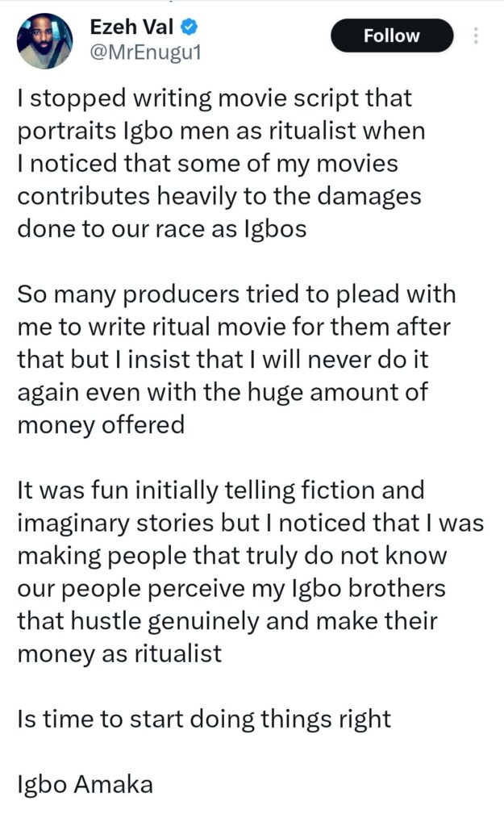This screenshot has height=826, width=504.
Task: Select the display name Ezeh Val
Action: pyautogui.click(x=133, y=27)
